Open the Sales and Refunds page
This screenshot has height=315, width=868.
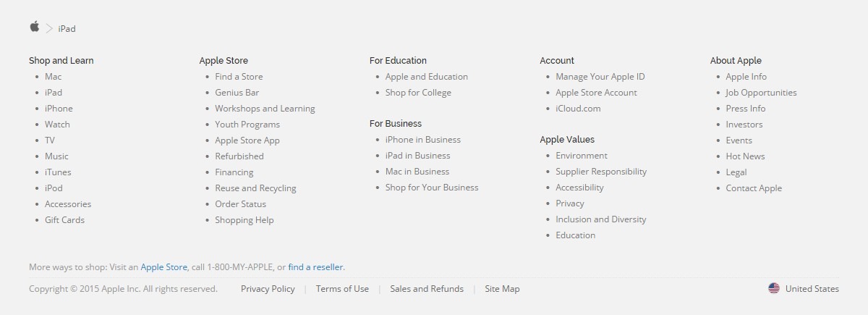pyautogui.click(x=427, y=288)
